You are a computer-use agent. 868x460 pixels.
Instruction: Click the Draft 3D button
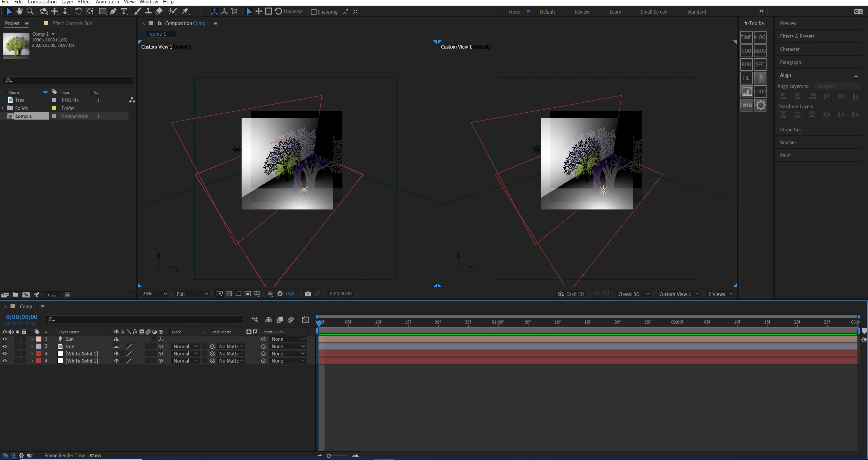click(571, 294)
